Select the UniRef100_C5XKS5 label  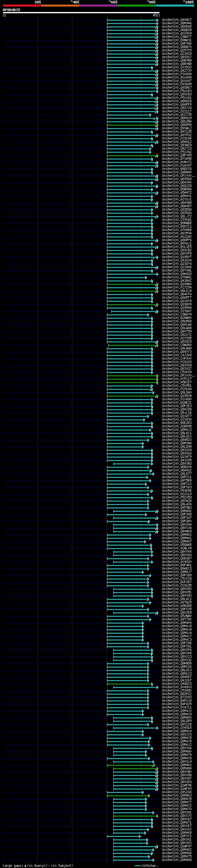(176, 372)
